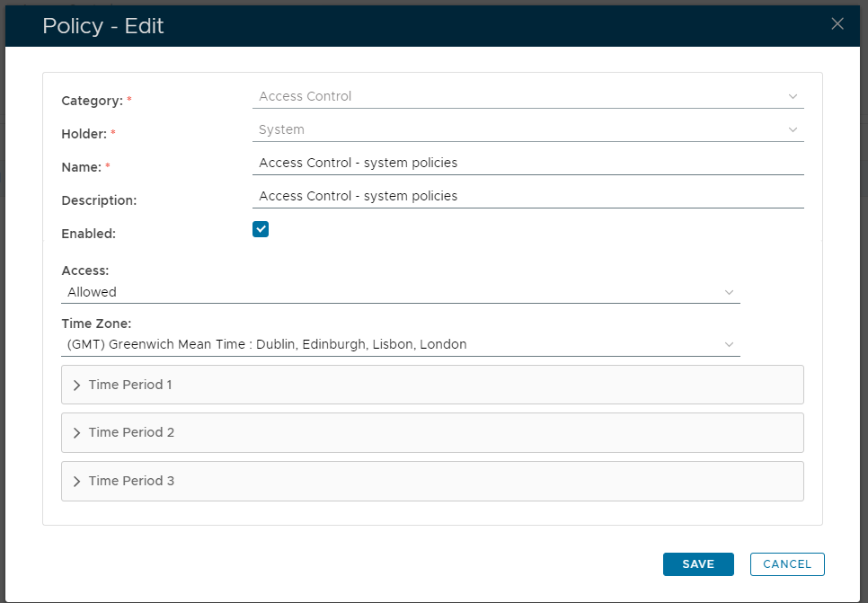Screen dimensions: 868x603
Task: Focus the Name text field
Action: [527, 163]
